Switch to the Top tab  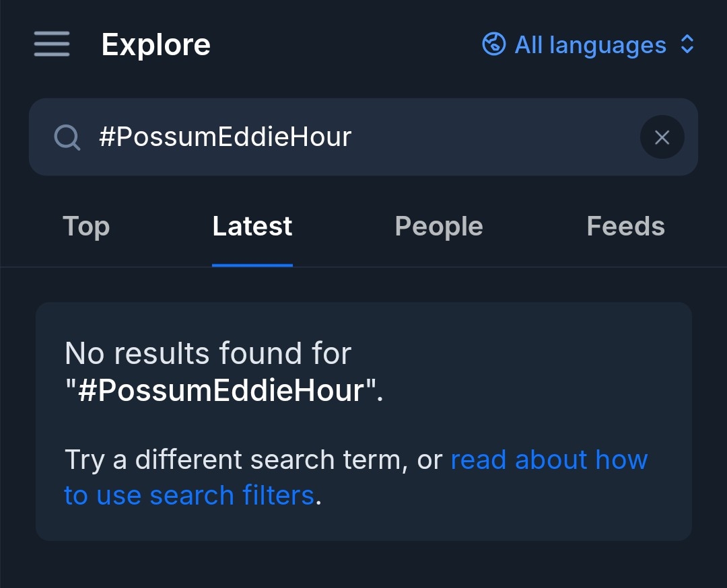[86, 227]
